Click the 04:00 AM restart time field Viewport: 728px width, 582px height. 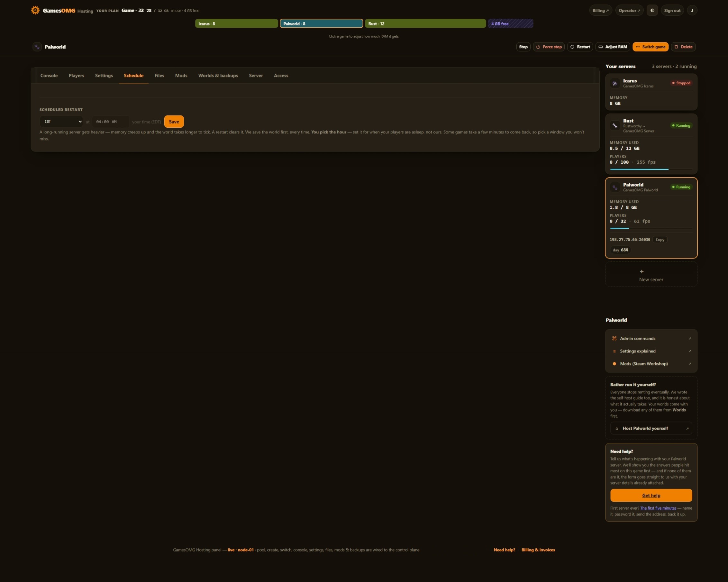pyautogui.click(x=110, y=122)
